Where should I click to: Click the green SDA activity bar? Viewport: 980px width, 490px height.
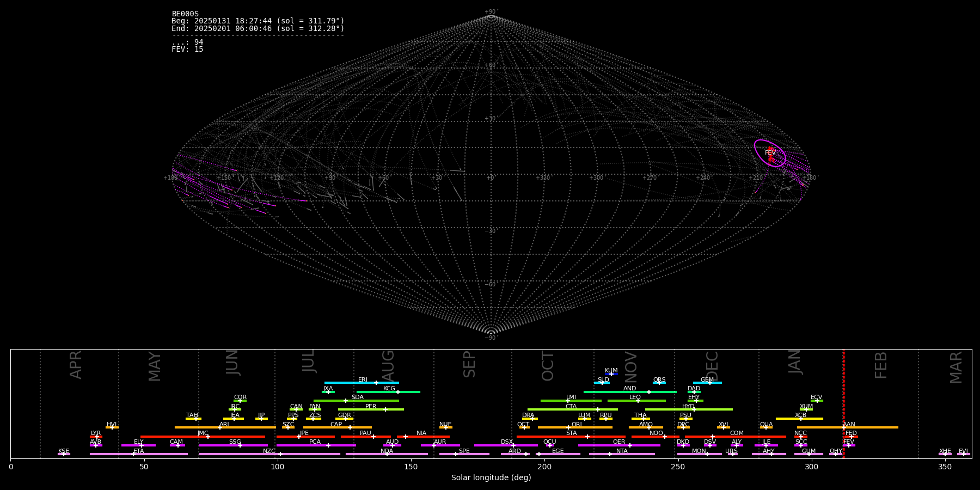[356, 401]
